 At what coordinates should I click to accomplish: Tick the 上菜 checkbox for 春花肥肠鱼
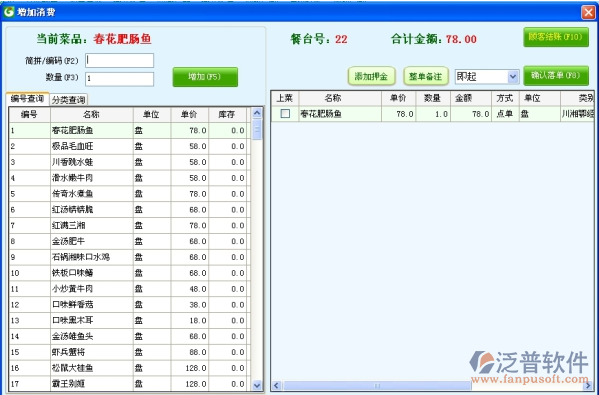coord(285,113)
